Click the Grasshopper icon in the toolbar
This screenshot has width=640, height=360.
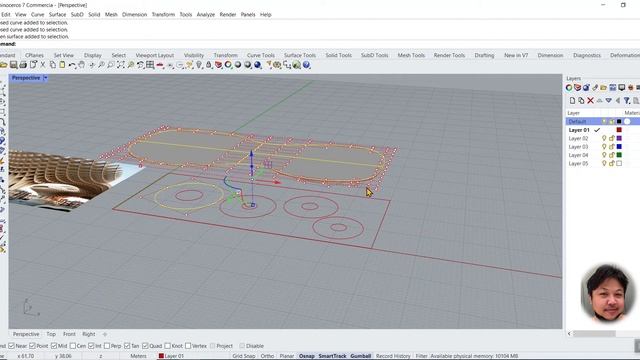pos(297,64)
